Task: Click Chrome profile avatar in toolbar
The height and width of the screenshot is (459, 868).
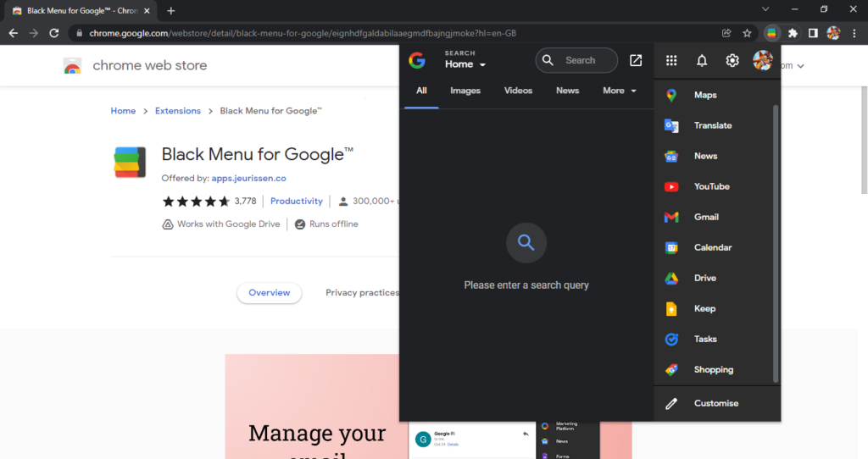Action: 834,33
